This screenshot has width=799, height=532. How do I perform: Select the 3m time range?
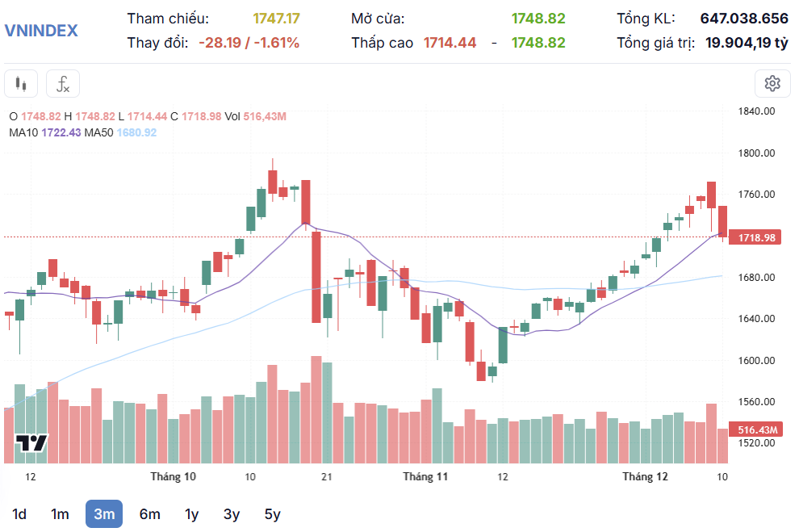point(104,514)
